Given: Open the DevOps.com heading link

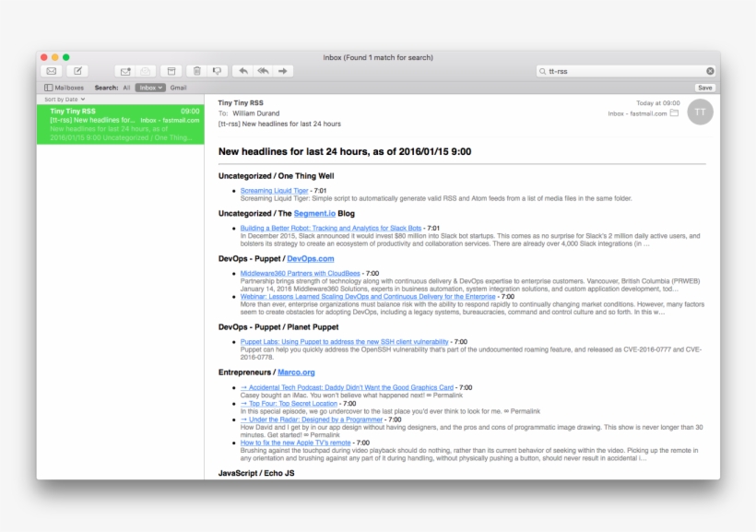Looking at the screenshot, I should [310, 259].
